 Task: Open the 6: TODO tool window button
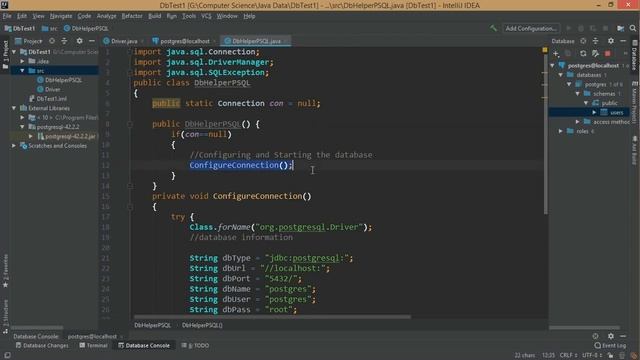[x=195, y=345]
